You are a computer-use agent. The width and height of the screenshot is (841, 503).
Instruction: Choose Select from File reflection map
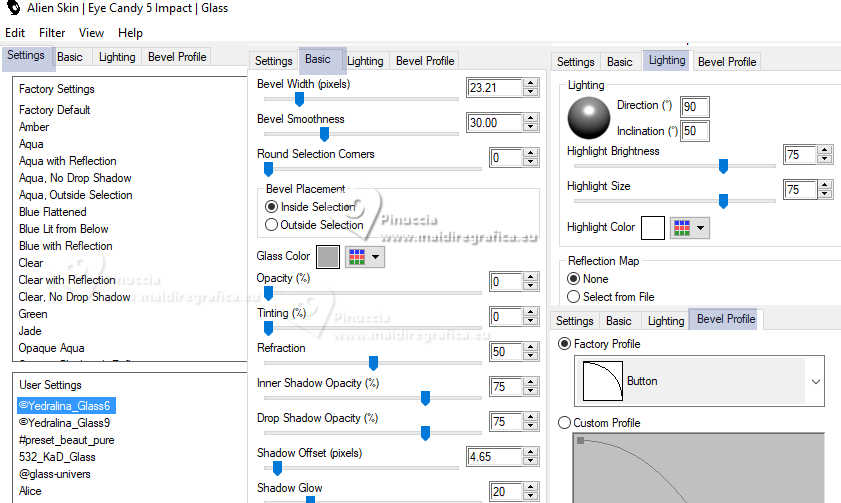pyautogui.click(x=573, y=297)
